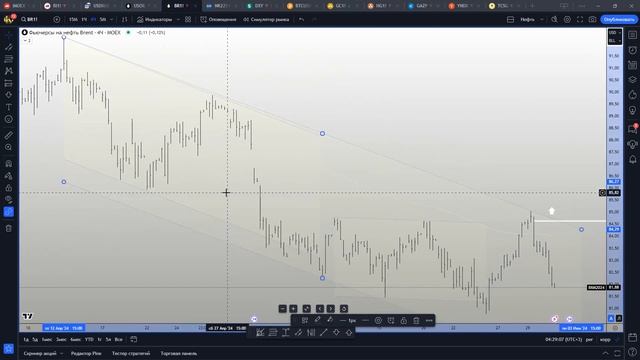Toggle hide all drawings eye icon

pos(9,200)
